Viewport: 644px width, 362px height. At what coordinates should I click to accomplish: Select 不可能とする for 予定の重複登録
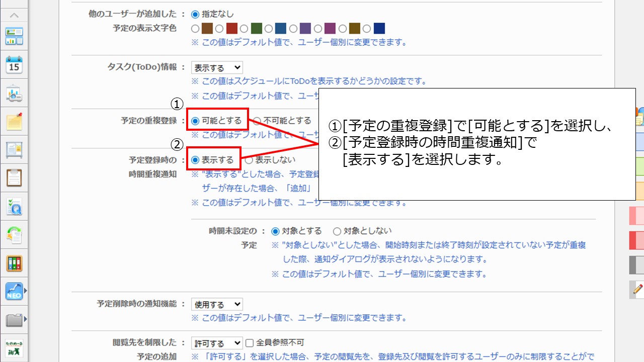pyautogui.click(x=257, y=121)
